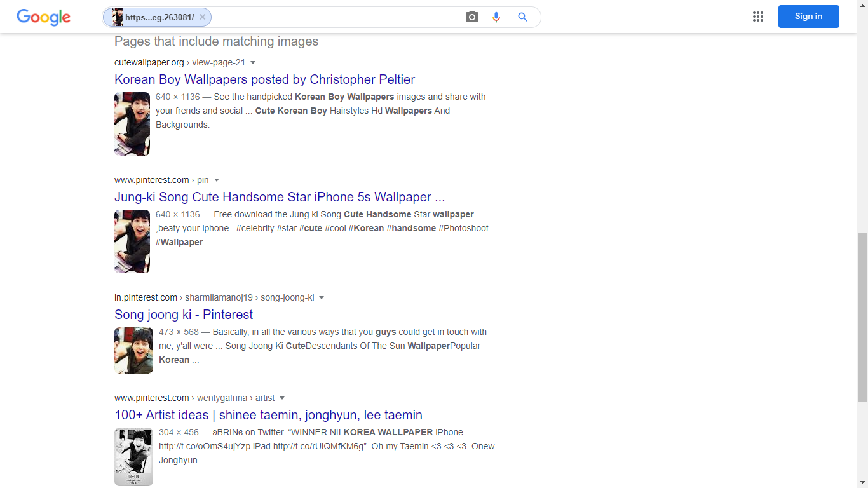
Task: Click black-and-white thumbnail of Artist ideas result
Action: click(x=133, y=457)
